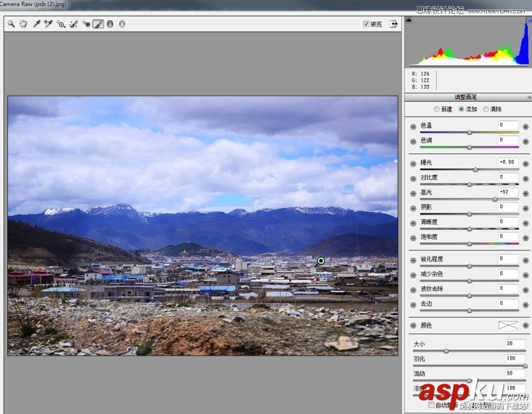Select the Hand tool
Image resolution: width=532 pixels, height=414 pixels.
pyautogui.click(x=23, y=24)
